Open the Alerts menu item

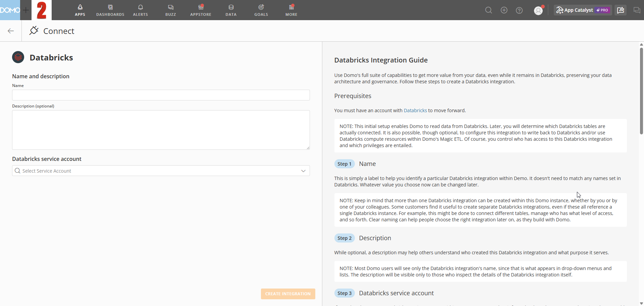point(141,10)
